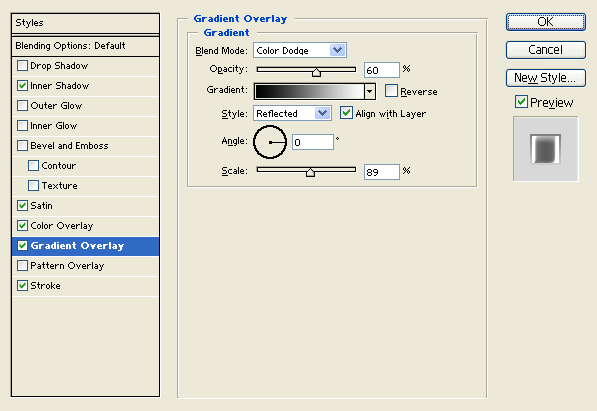Uncheck the Gradient Overlay checkbox
The height and width of the screenshot is (411, 597).
click(x=22, y=246)
